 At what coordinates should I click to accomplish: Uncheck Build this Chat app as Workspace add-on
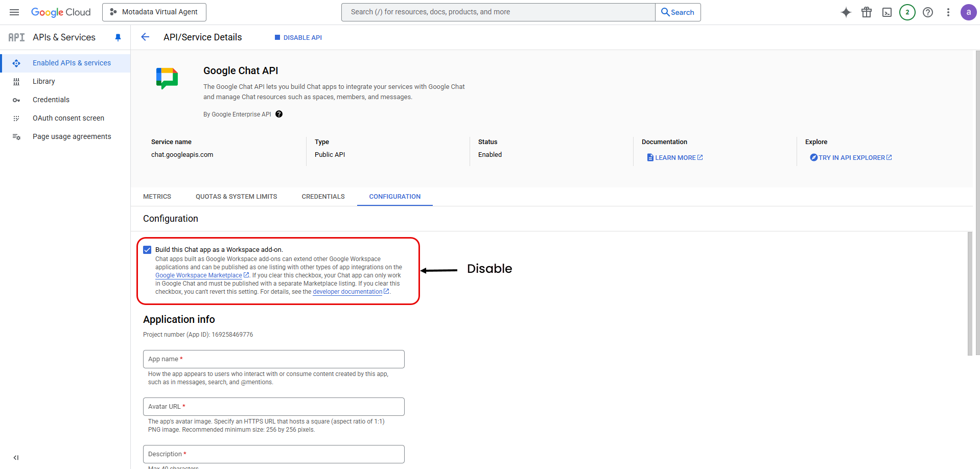[147, 249]
